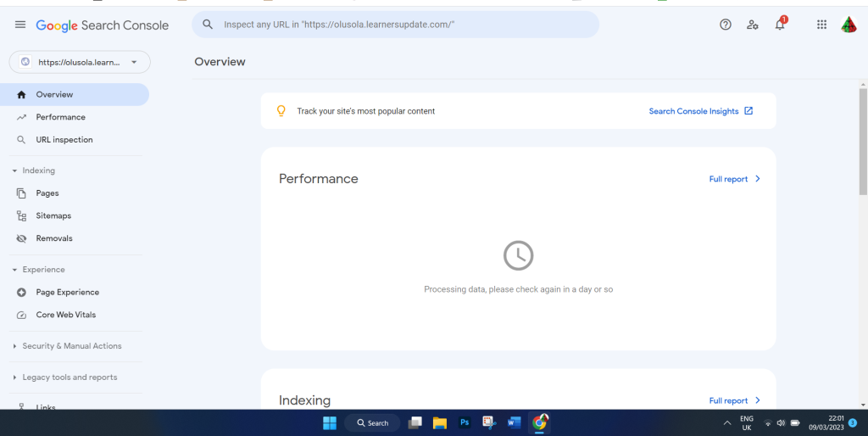Viewport: 868px width, 436px height.
Task: Open Performance Full report link
Action: tap(735, 179)
